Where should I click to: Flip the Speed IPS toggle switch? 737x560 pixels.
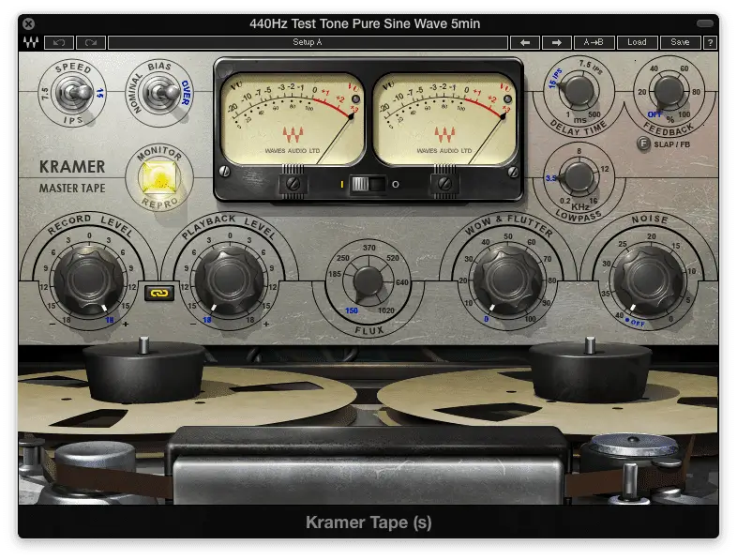pos(74,93)
